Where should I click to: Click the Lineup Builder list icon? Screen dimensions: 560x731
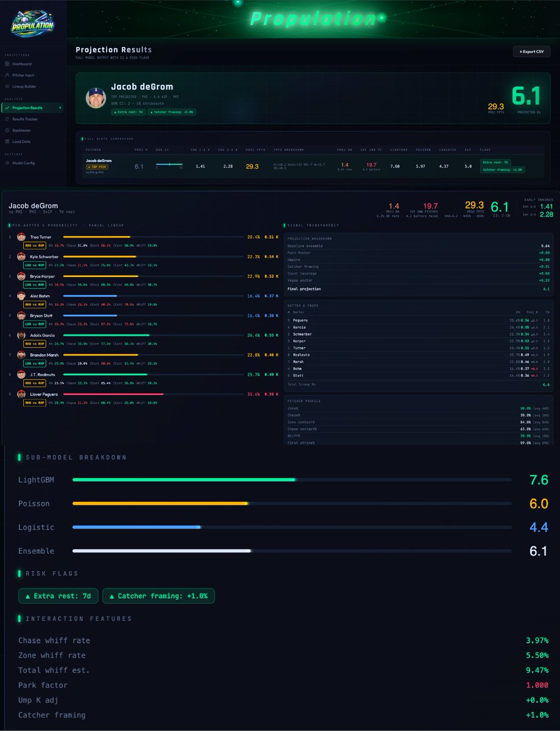click(7, 86)
